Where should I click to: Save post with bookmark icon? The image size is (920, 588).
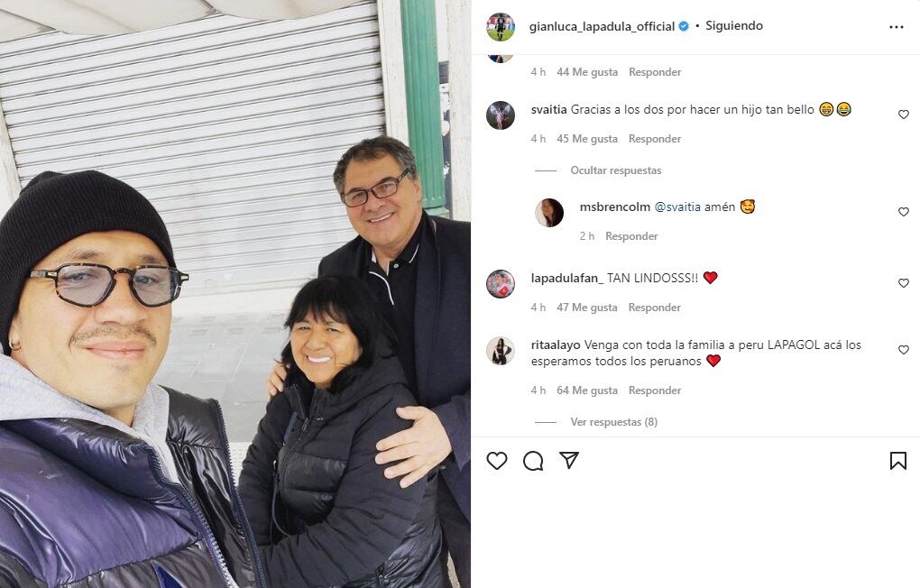point(897,461)
